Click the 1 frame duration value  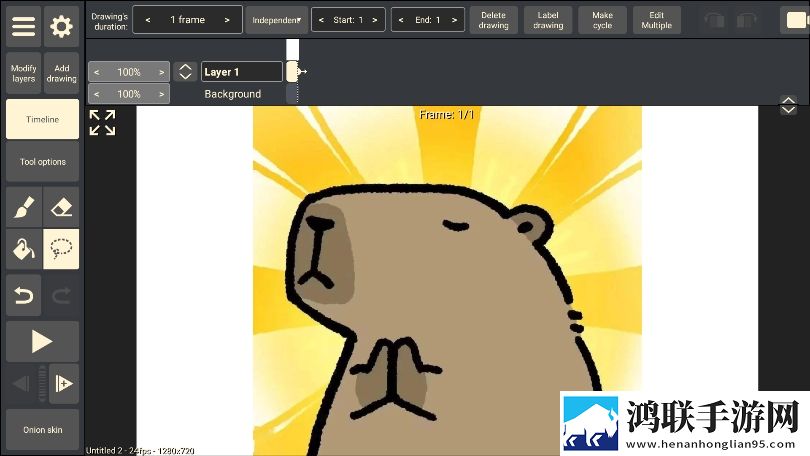point(188,20)
